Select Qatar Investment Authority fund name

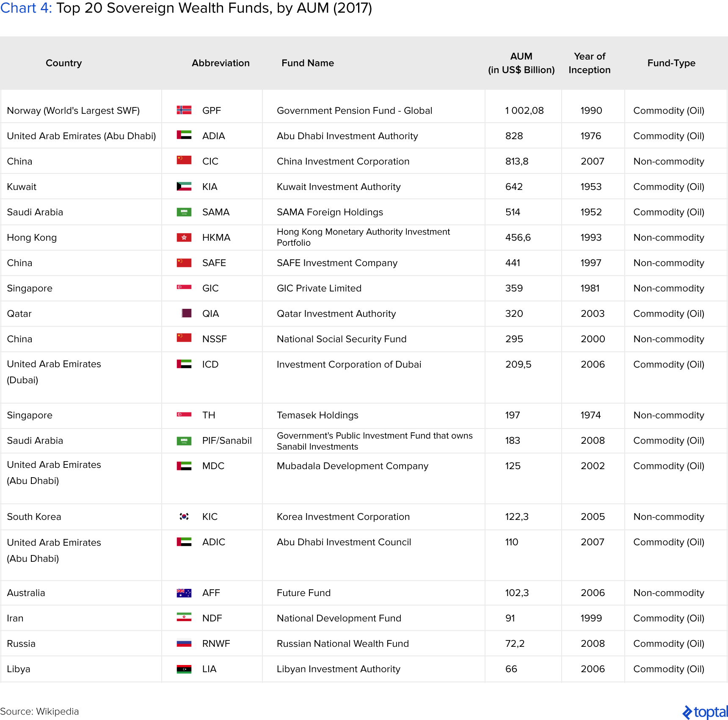tap(336, 313)
